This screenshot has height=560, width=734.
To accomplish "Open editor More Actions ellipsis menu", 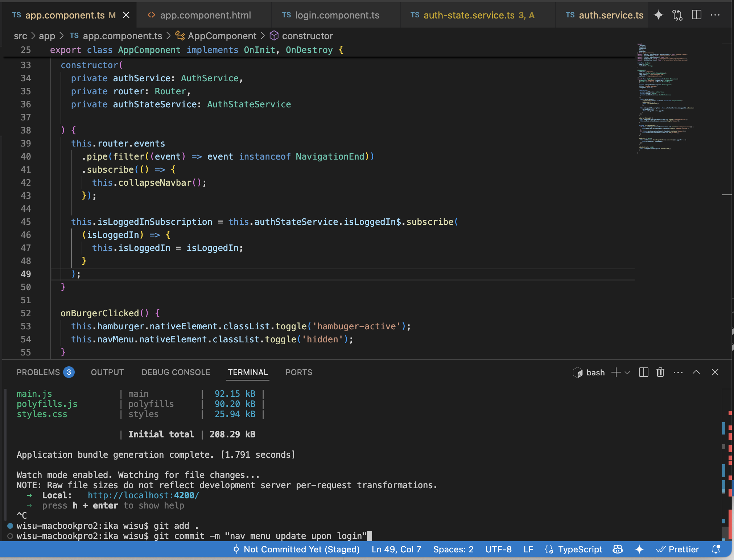I will [x=715, y=15].
